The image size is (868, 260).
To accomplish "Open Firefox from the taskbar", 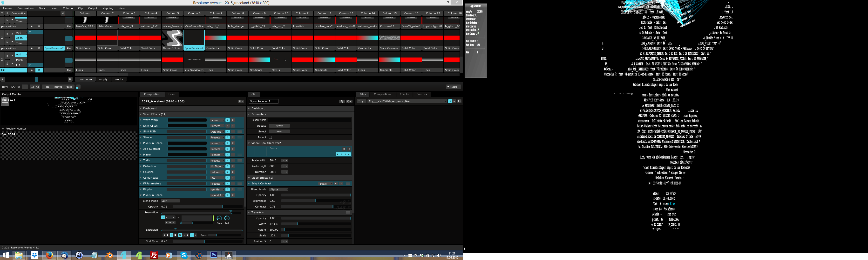I will click(49, 255).
